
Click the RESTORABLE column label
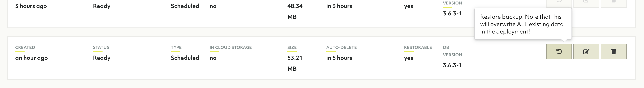pos(418,47)
